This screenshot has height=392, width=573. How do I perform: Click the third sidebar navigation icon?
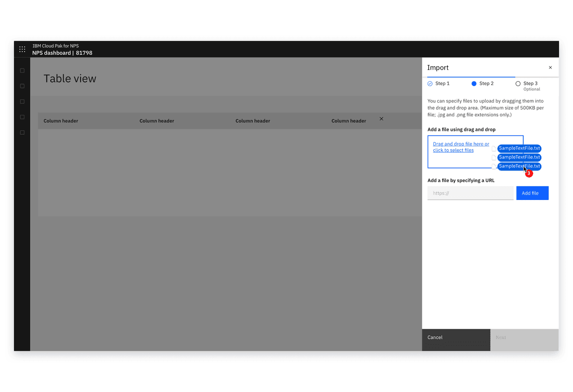click(x=22, y=101)
